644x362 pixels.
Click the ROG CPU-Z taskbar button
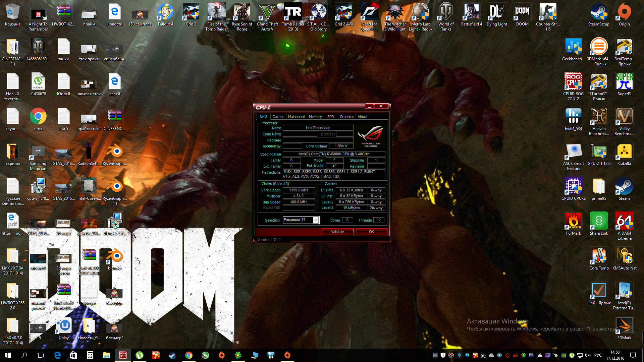tap(123, 355)
